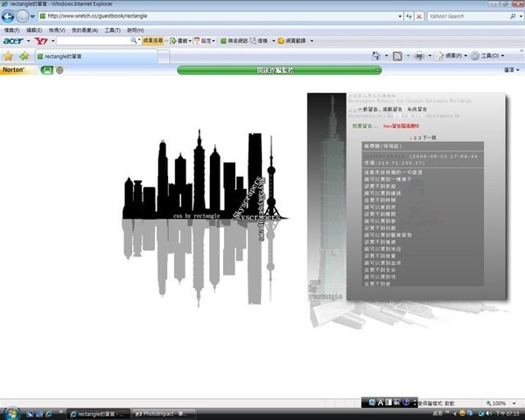Switch to rectangle的留言 taskbar button
Image resolution: width=525 pixels, height=420 pixels.
[98, 414]
